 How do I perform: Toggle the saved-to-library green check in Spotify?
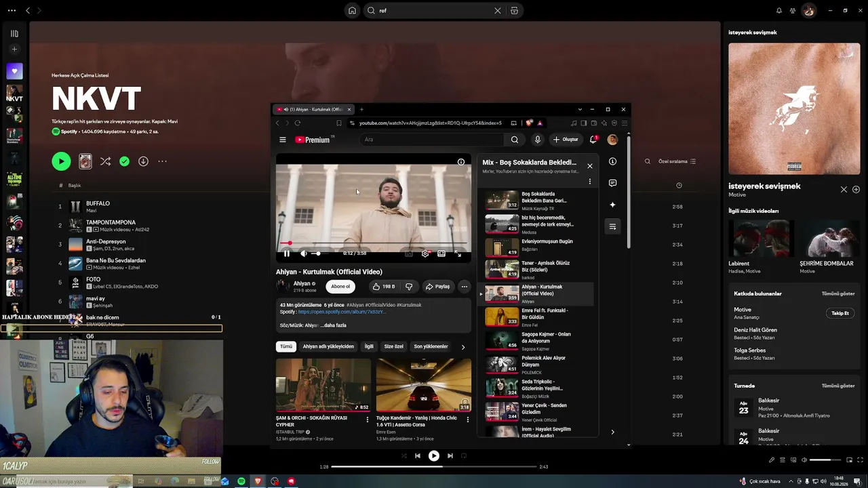pos(124,161)
